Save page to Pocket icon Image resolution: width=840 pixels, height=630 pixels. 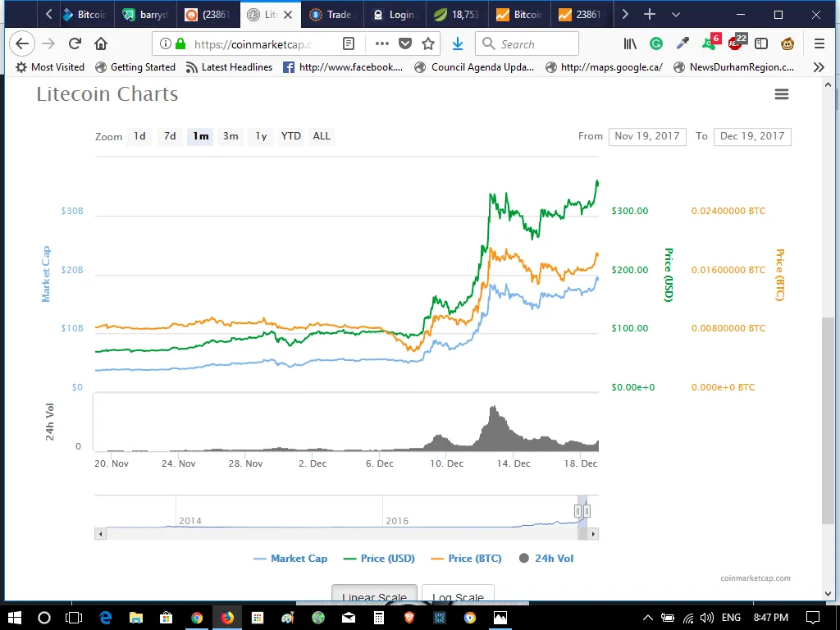pos(405,44)
